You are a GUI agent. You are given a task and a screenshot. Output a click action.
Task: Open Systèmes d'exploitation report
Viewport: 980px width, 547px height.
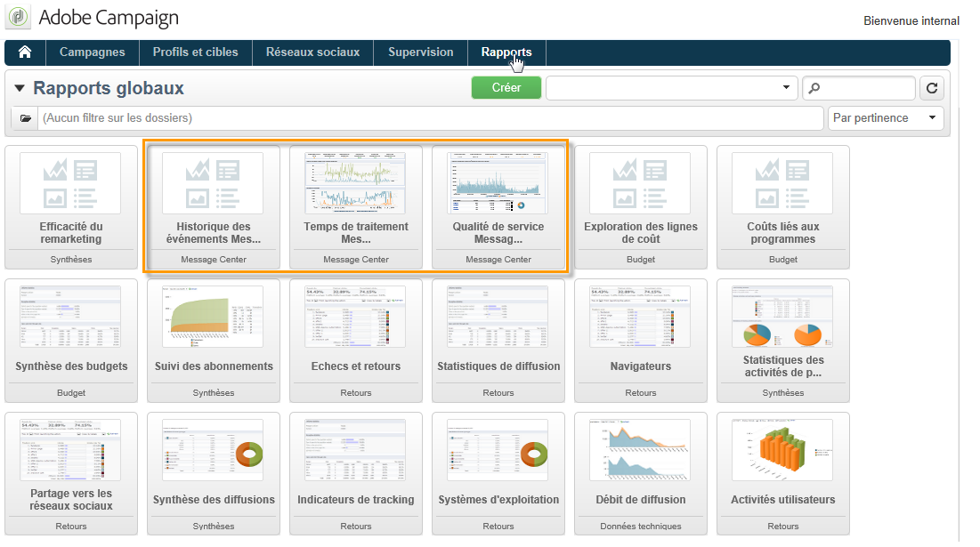pos(498,474)
